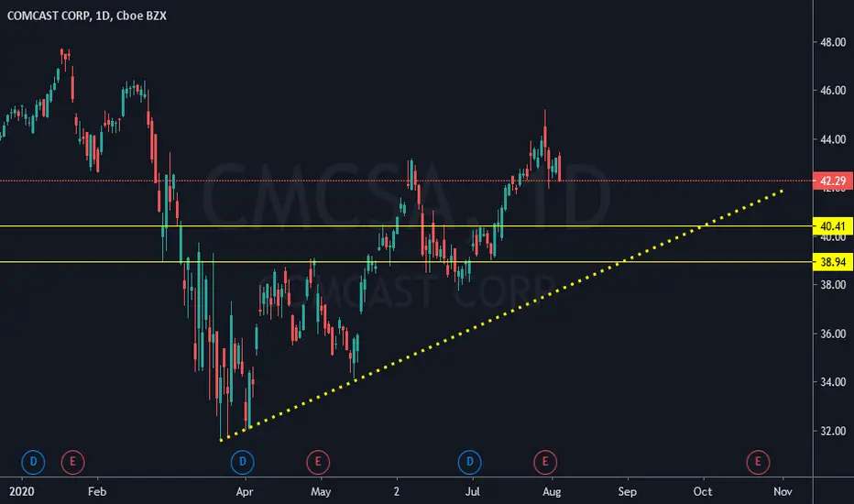Image resolution: width=854 pixels, height=504 pixels.
Task: Click the 38.00 price axis label
Action: (x=833, y=285)
